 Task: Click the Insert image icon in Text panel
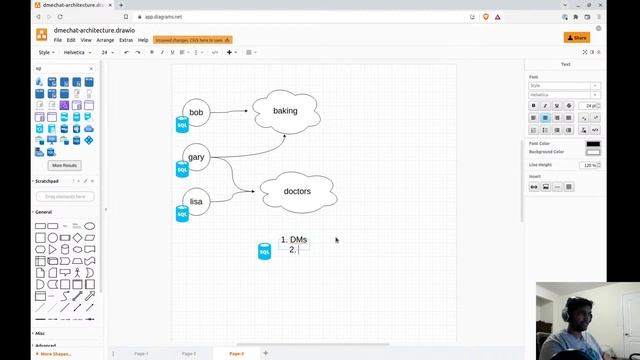tap(546, 187)
